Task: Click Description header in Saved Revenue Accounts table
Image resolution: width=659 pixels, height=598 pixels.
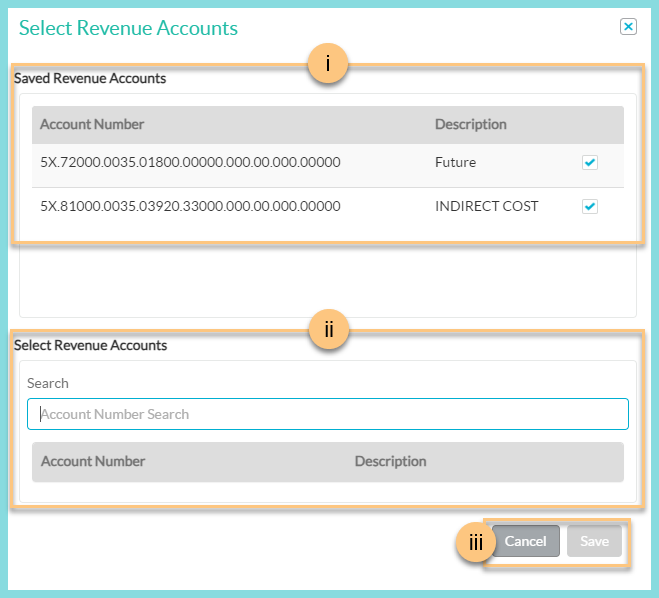Action: (x=470, y=125)
